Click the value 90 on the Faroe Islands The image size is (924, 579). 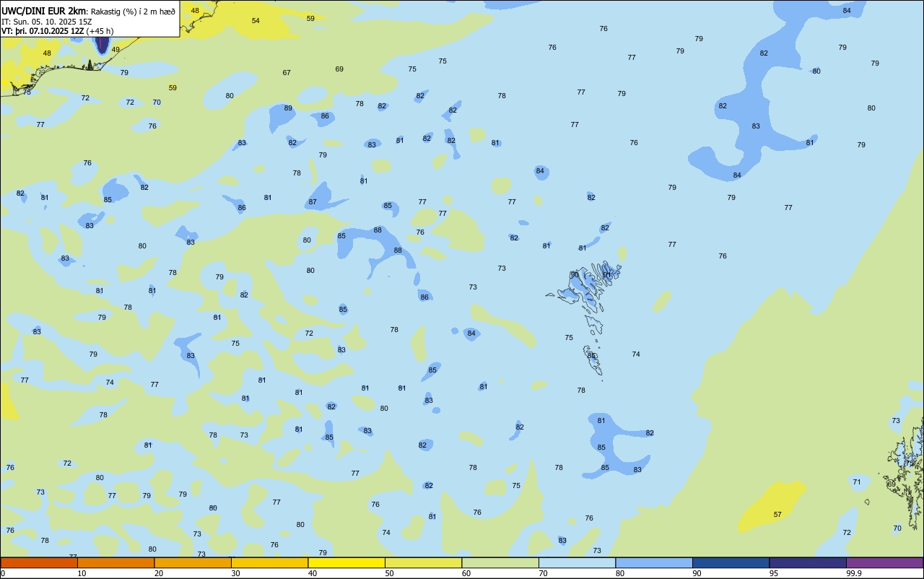[575, 275]
